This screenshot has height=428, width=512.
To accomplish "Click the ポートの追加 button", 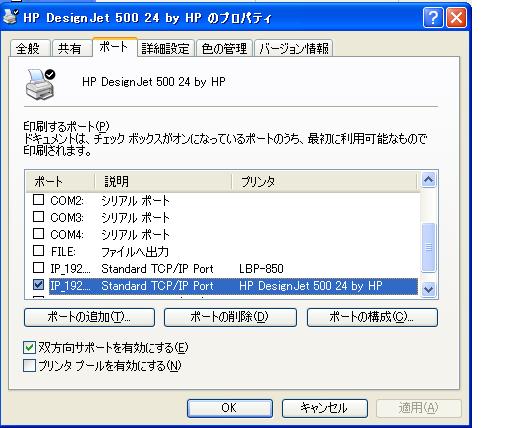I will pyautogui.click(x=89, y=317).
